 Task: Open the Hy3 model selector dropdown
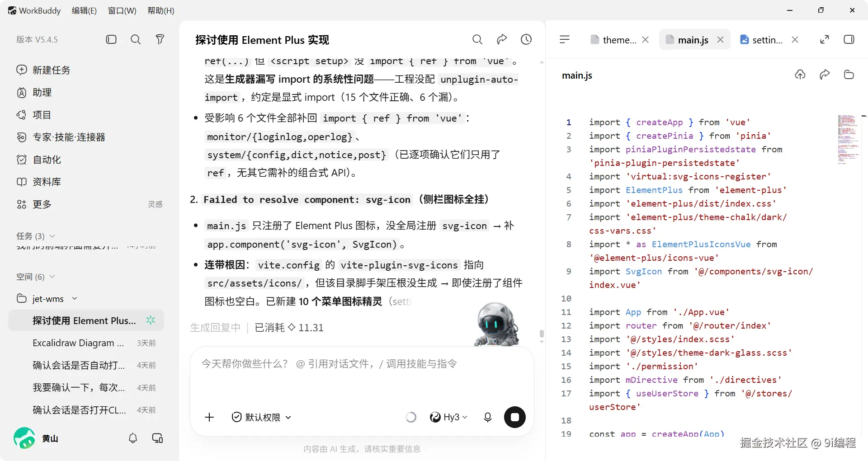[x=448, y=417]
